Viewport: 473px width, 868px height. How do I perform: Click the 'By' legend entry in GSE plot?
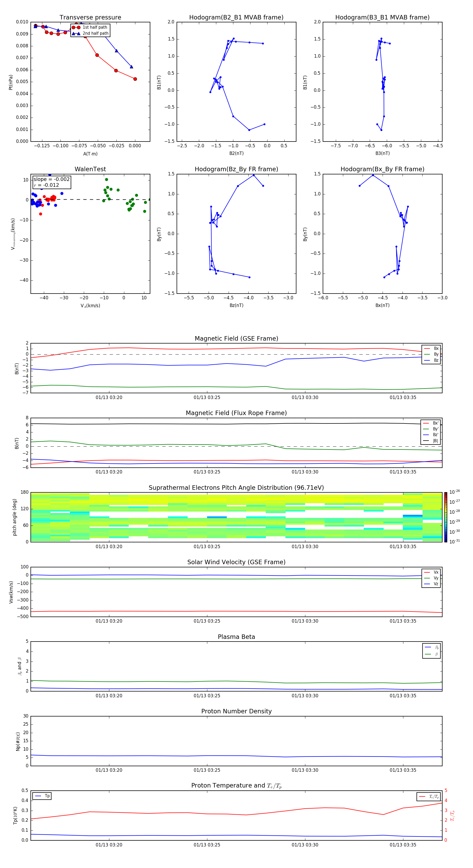pyautogui.click(x=431, y=354)
